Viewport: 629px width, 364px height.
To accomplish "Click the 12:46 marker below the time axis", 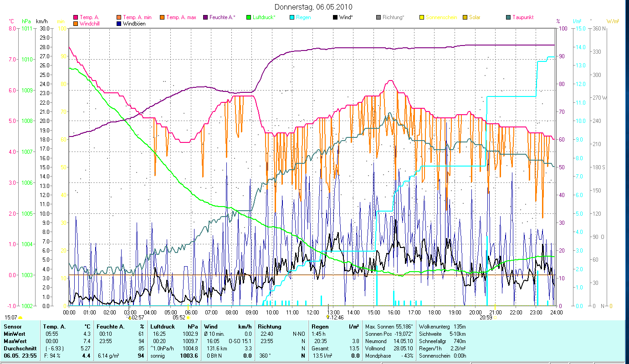I will 336,318.
